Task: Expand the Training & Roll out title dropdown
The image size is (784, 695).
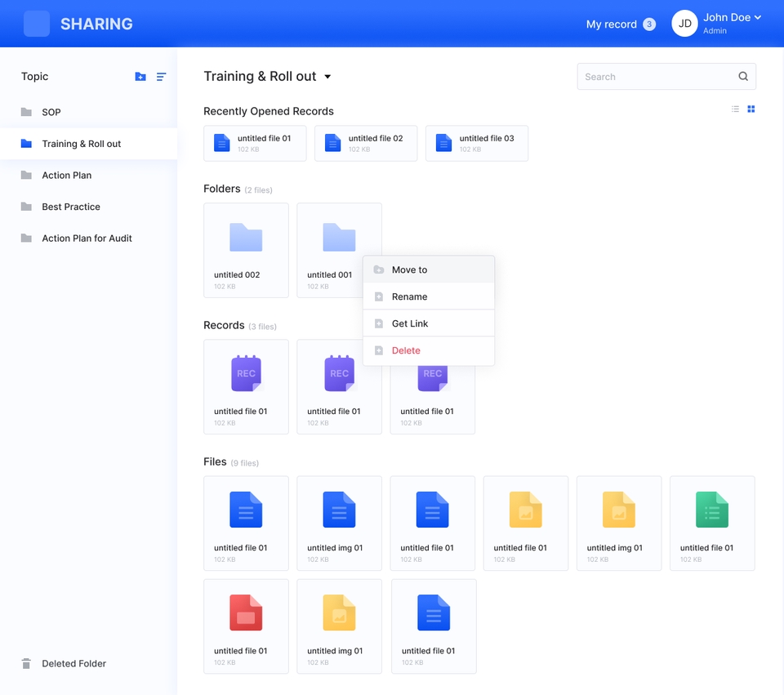Action: (x=327, y=77)
